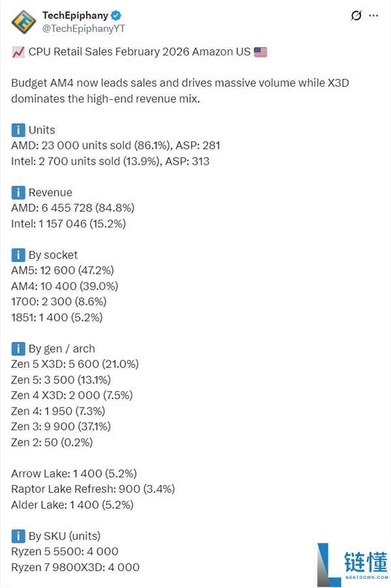Click the info icon beside By SKU (units)
This screenshot has height=588, width=391.
point(18,537)
